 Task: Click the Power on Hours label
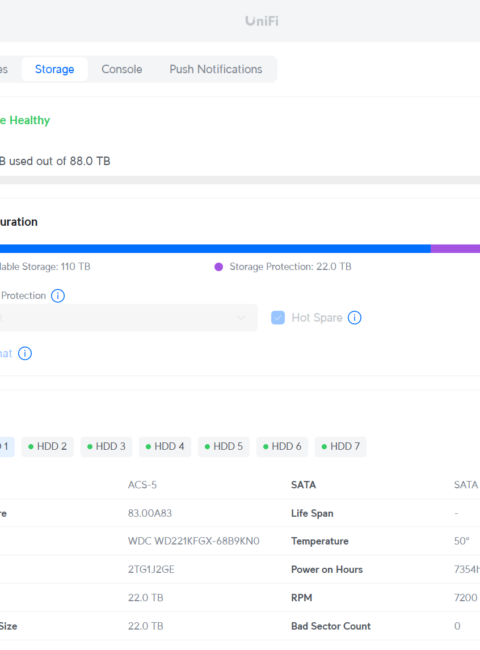pyautogui.click(x=327, y=570)
